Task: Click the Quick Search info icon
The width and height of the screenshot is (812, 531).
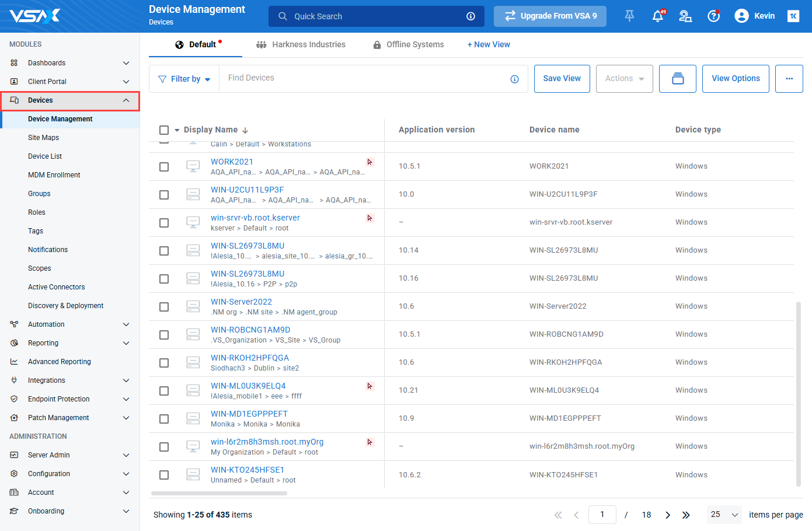Action: (x=471, y=16)
